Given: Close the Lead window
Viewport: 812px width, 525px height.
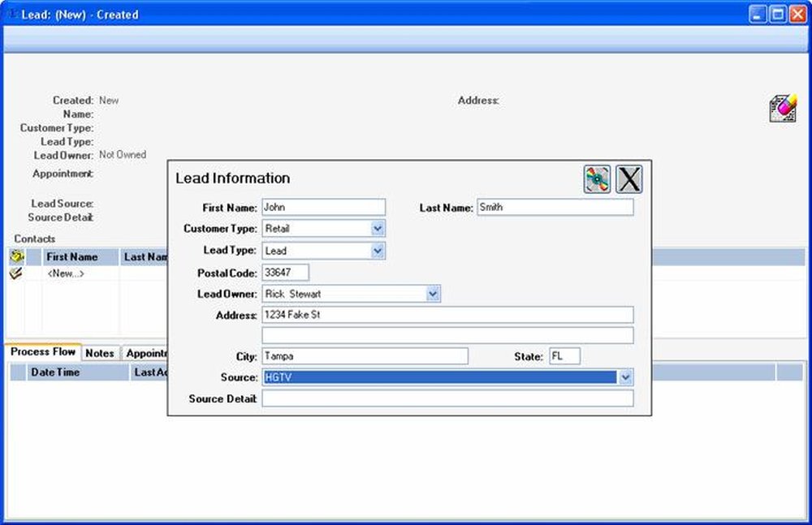Looking at the screenshot, I should 797,15.
